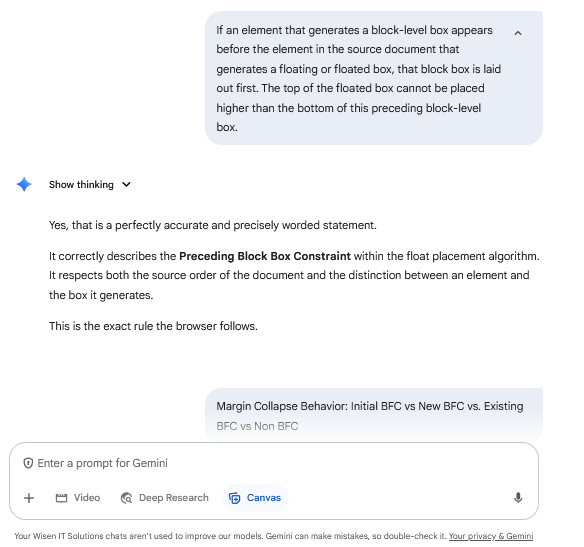Click the Gemini sparkle icon
The image size is (584, 547).
click(24, 184)
